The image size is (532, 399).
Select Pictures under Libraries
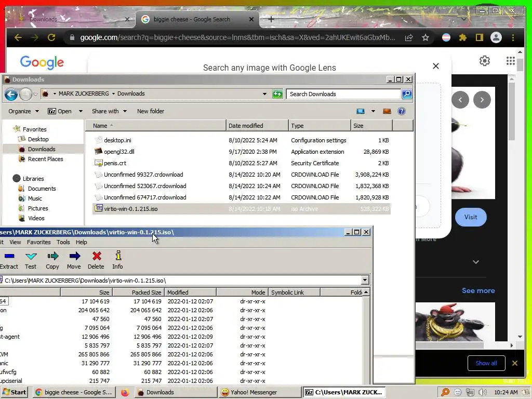coord(37,208)
